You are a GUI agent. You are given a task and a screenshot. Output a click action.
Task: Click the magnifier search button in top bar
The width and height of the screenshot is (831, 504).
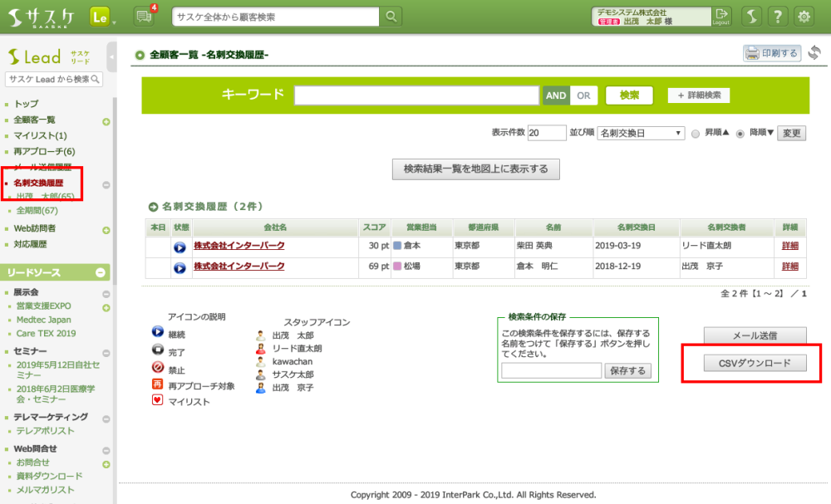(x=391, y=17)
